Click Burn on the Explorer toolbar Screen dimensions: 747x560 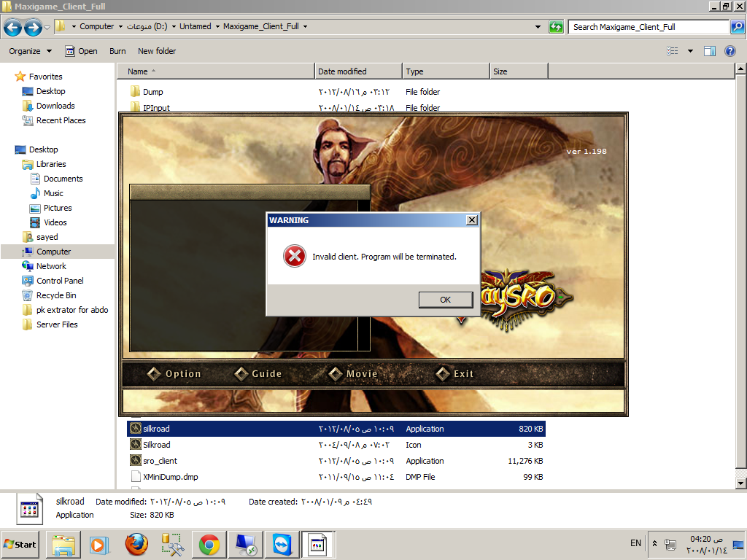[117, 51]
